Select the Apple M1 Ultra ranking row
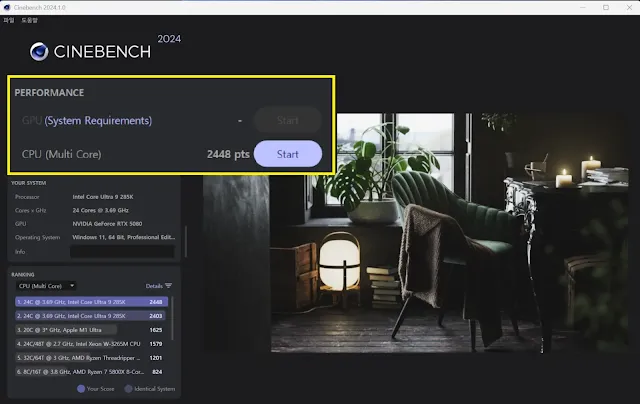This screenshot has height=404, width=640. click(x=91, y=330)
